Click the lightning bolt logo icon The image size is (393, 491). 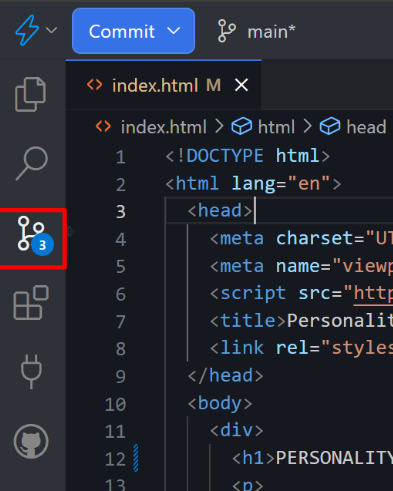click(x=27, y=30)
